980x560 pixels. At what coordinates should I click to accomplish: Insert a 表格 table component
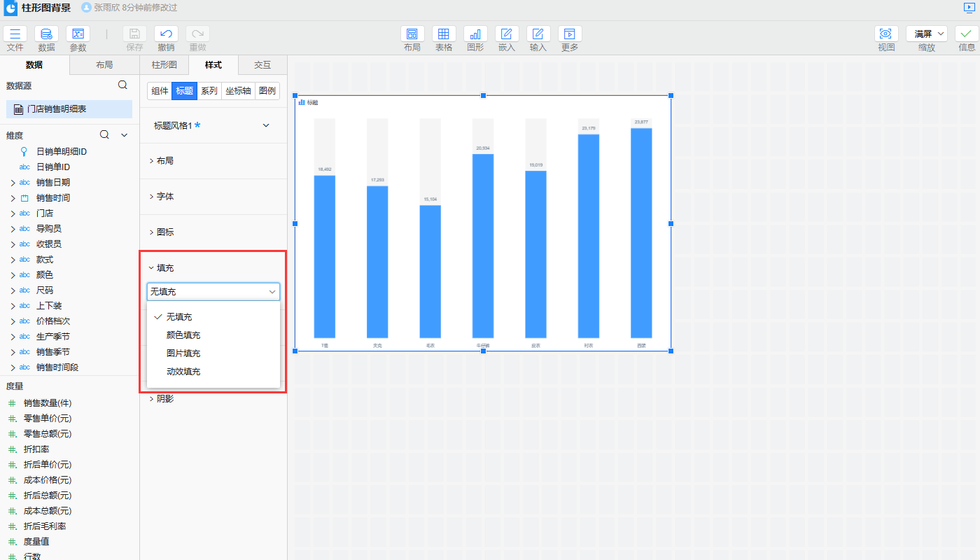click(444, 34)
